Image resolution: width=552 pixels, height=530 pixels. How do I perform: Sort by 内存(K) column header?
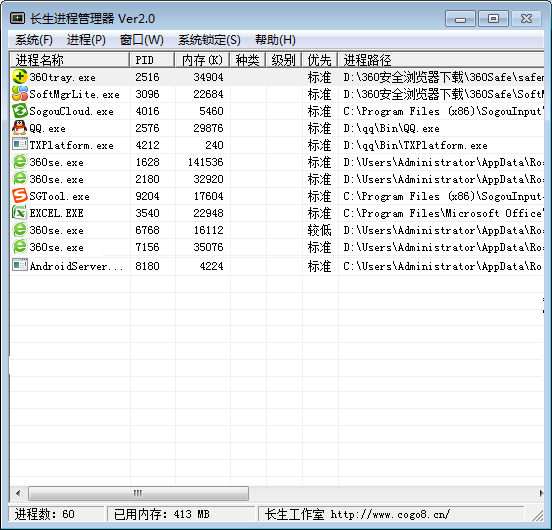pyautogui.click(x=202, y=60)
